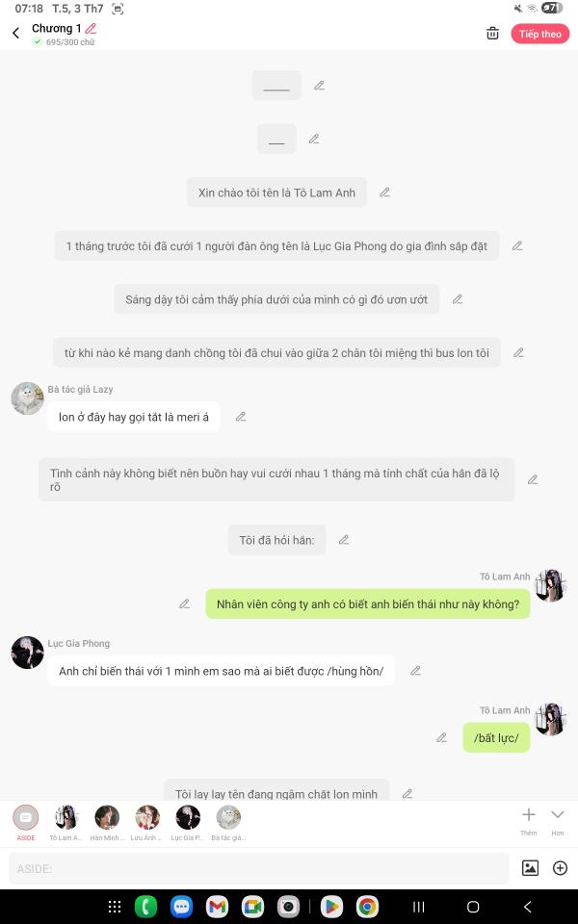Select Hàn Minh character in bottom bar
Viewport: 578px width, 924px height.
[107, 823]
